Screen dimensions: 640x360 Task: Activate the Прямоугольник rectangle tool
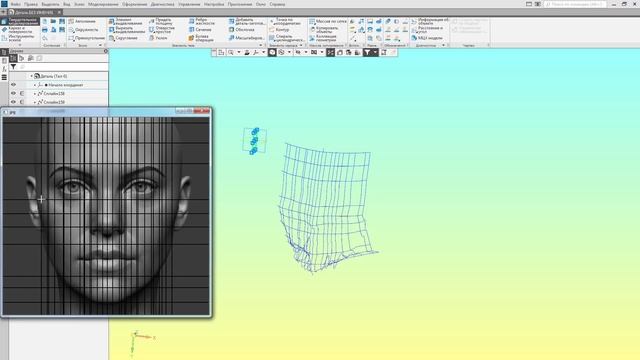tap(87, 38)
